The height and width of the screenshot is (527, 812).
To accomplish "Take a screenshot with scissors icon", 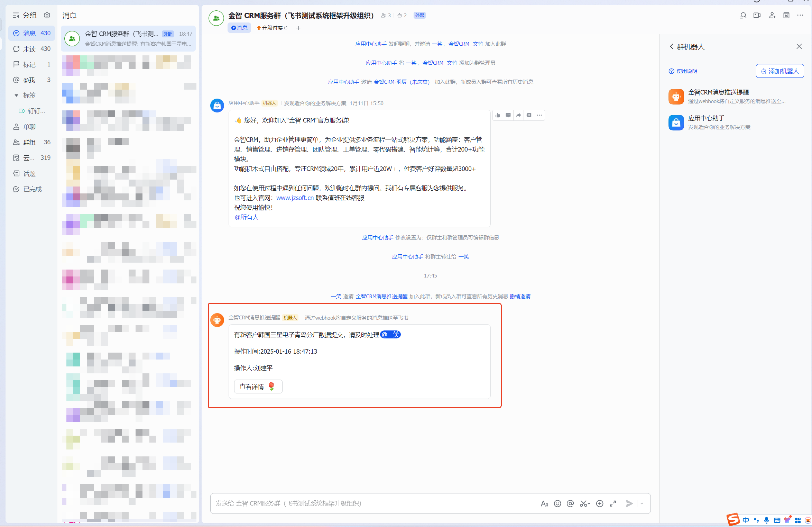I will [583, 503].
